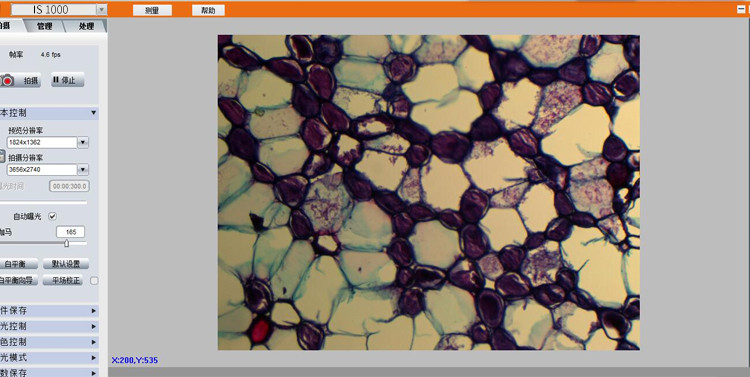The width and height of the screenshot is (750, 377).
Task: Collapse the 基本控制 section arrow
Action: pyautogui.click(x=93, y=113)
